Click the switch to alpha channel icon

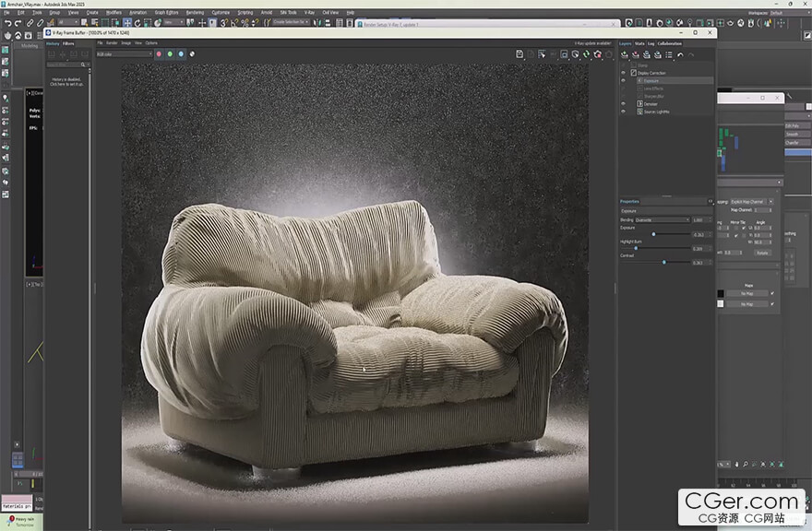click(192, 54)
